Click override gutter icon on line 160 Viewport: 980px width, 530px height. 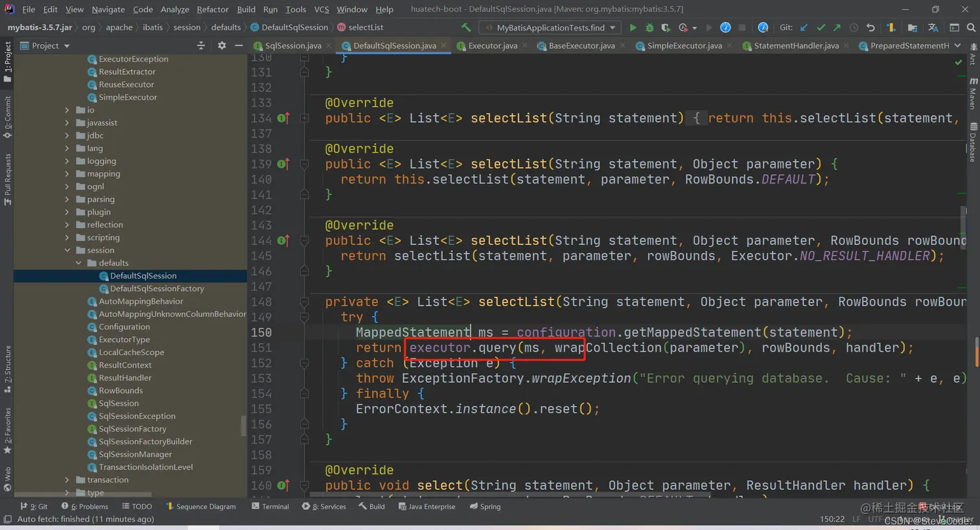click(x=283, y=485)
